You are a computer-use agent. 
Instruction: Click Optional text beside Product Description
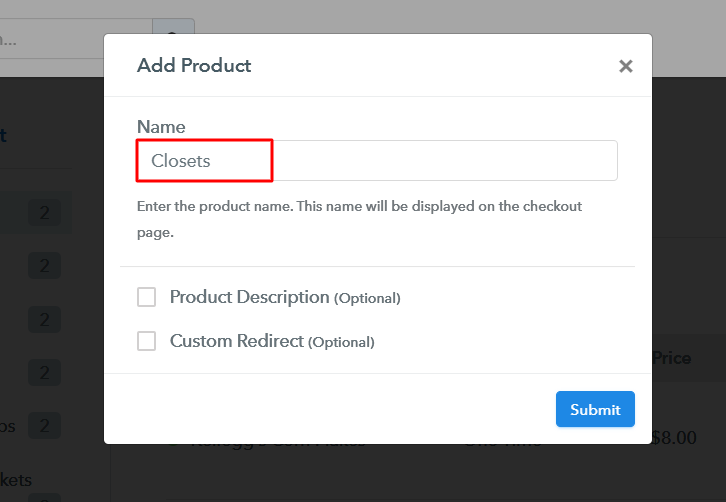[367, 298]
